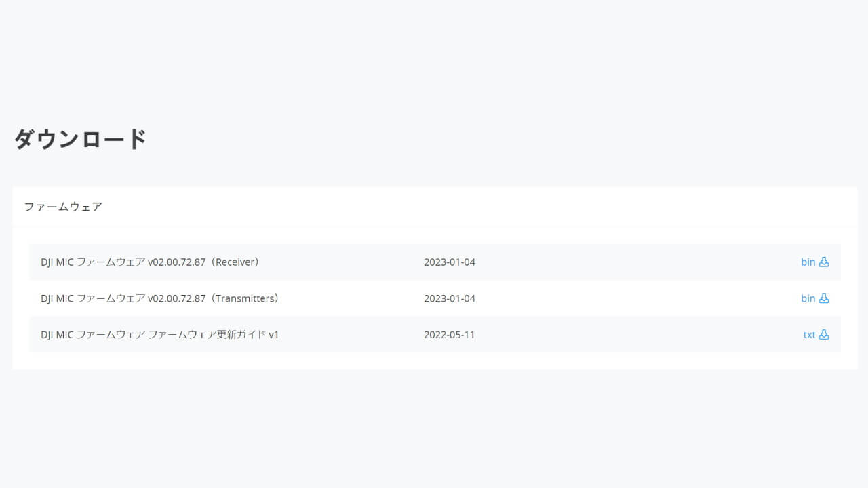The height and width of the screenshot is (488, 868).
Task: Download the Transmitters firmware bin file
Action: point(808,298)
